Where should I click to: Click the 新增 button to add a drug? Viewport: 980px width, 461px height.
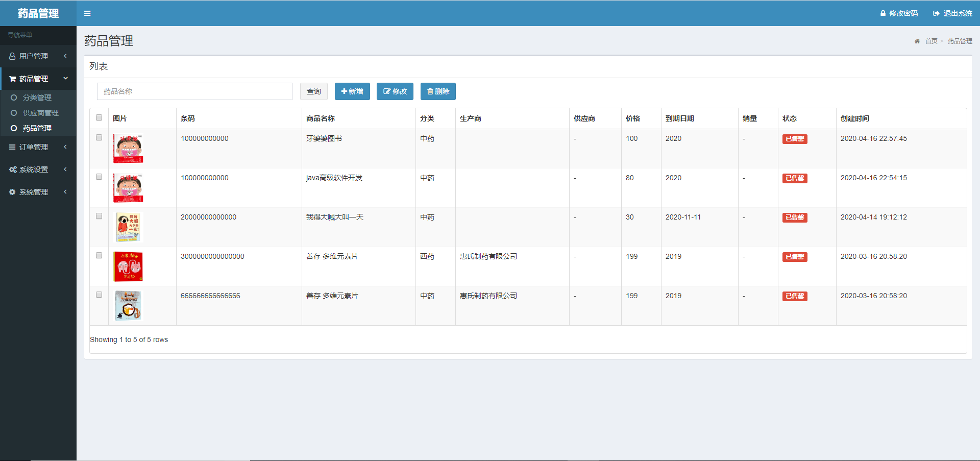pyautogui.click(x=352, y=91)
